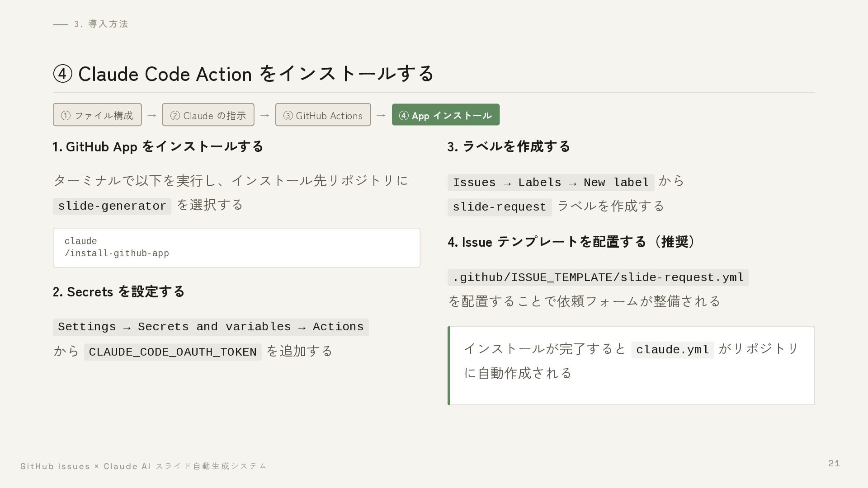Click the section label 3. 導入方法
Screen dimensions: 868x488
click(x=101, y=24)
